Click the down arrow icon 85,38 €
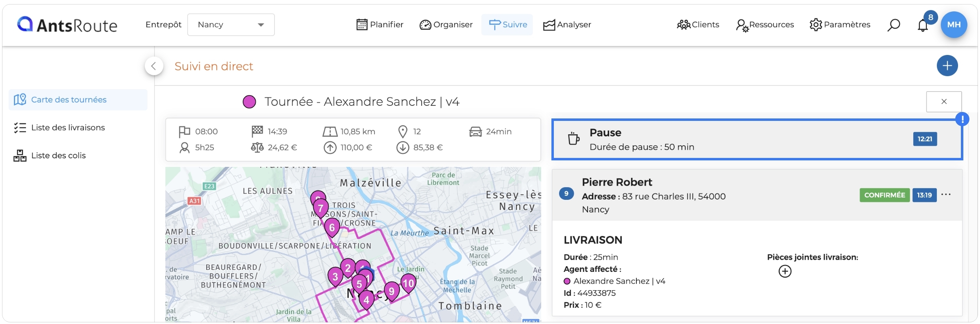 (x=403, y=147)
